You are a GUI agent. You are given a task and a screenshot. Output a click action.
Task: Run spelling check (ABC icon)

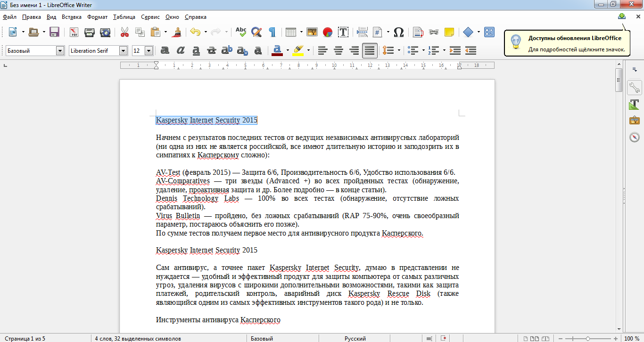point(241,32)
